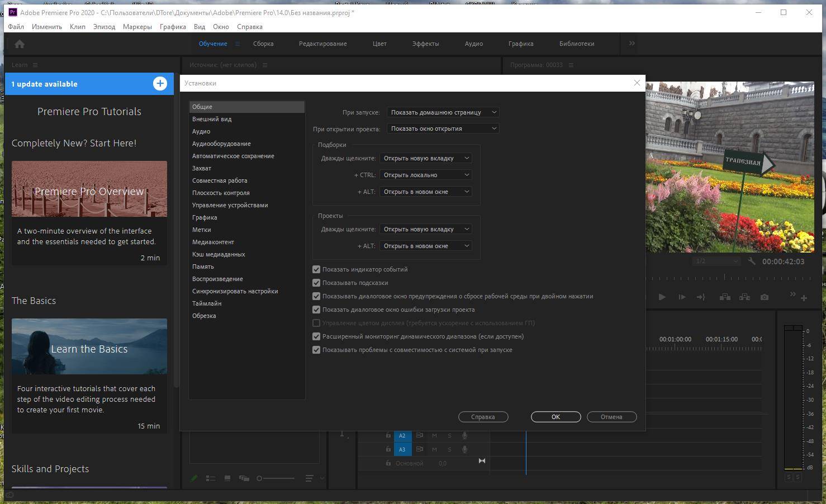Open program monitor wrench settings
This screenshot has height=504, width=826.
coord(752,261)
